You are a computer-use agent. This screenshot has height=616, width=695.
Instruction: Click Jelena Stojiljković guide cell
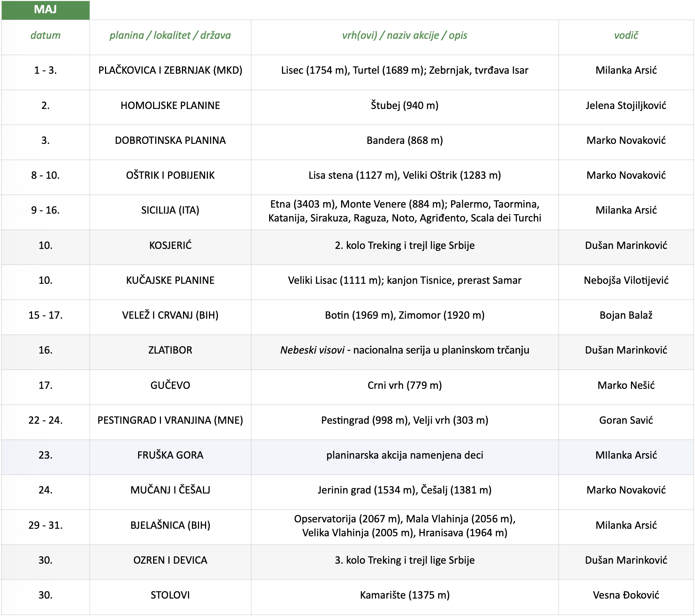point(626,106)
